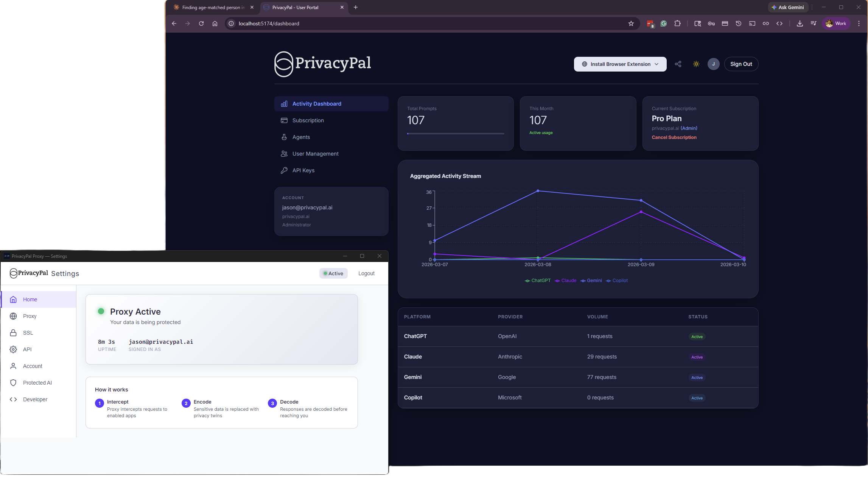
Task: Open Protected AI in Settings window sidebar
Action: pos(39,383)
